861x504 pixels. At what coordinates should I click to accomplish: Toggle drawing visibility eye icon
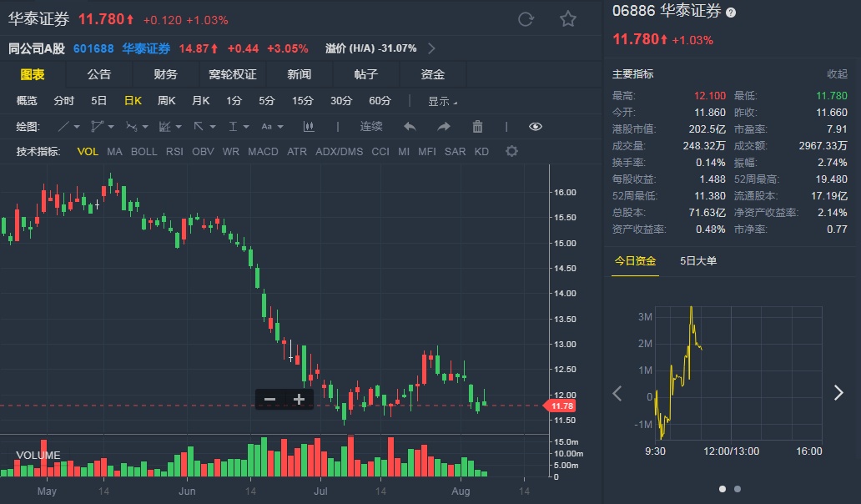click(536, 127)
